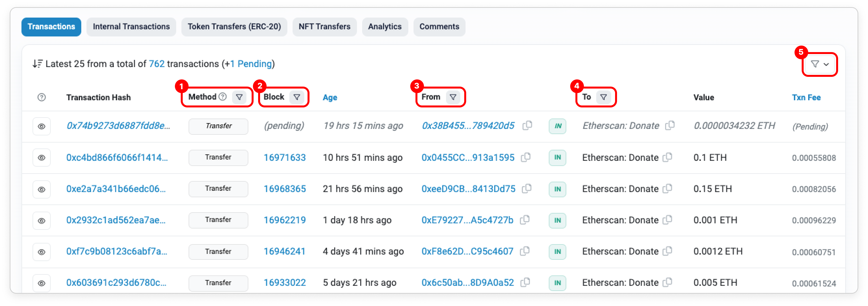The height and width of the screenshot is (306, 868).
Task: Toggle eye preview for transaction 0xc4bd866f6066f1414
Action: 41,158
